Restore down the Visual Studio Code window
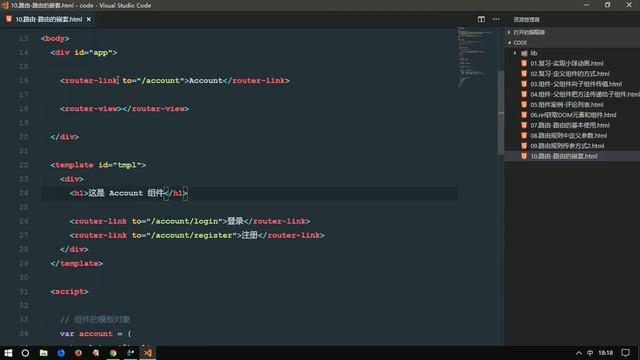The height and width of the screenshot is (360, 640). pyautogui.click(x=607, y=5)
